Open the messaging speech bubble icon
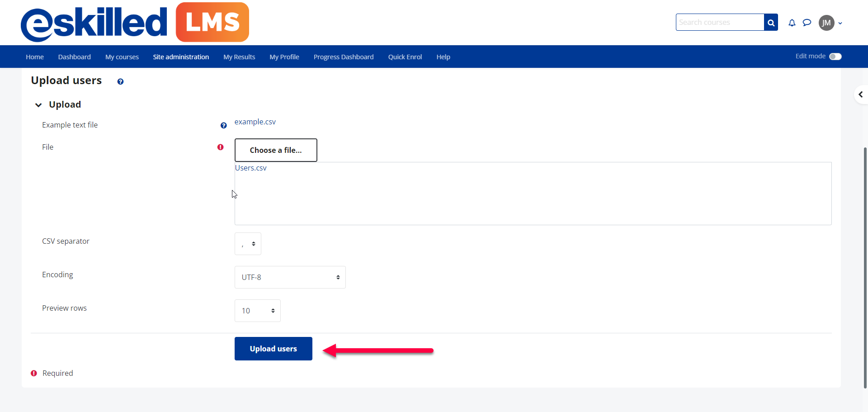 point(807,23)
